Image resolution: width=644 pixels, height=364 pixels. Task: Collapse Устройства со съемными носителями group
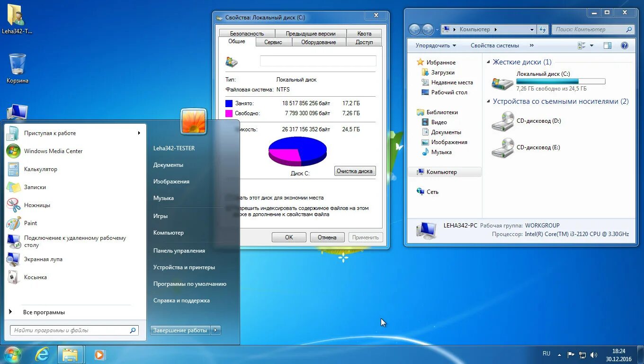489,101
